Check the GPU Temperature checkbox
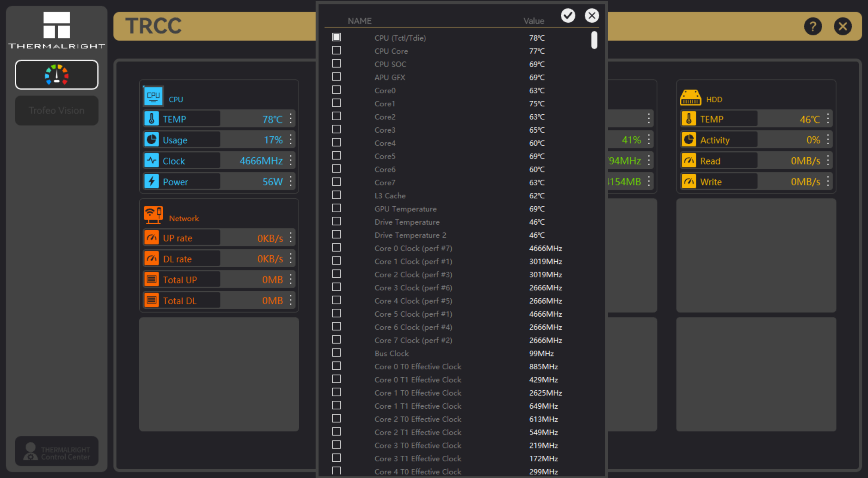The height and width of the screenshot is (478, 868). [337, 208]
